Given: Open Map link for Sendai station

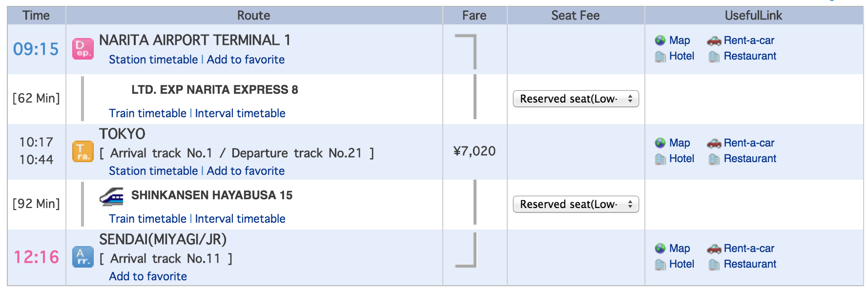Looking at the screenshot, I should pyautogui.click(x=680, y=249).
